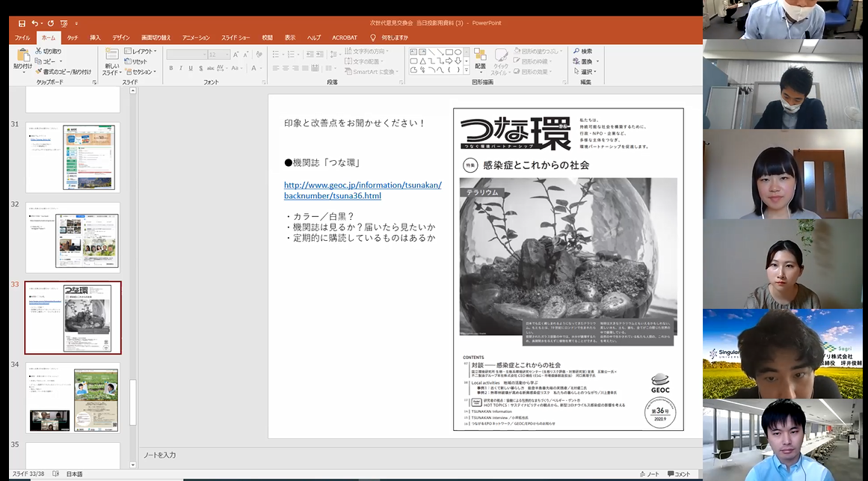Open the Section (セクション) dropdown

click(141, 72)
